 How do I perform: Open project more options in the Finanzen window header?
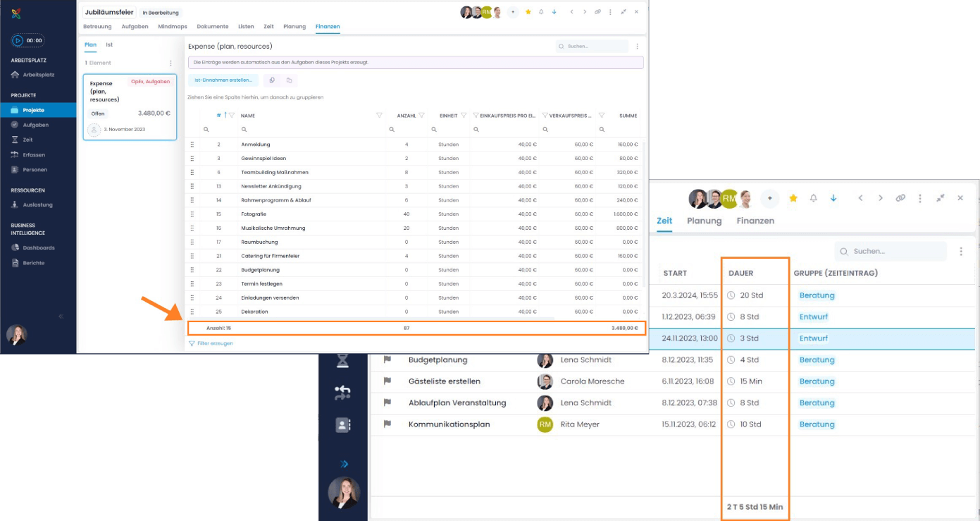pyautogui.click(x=610, y=12)
